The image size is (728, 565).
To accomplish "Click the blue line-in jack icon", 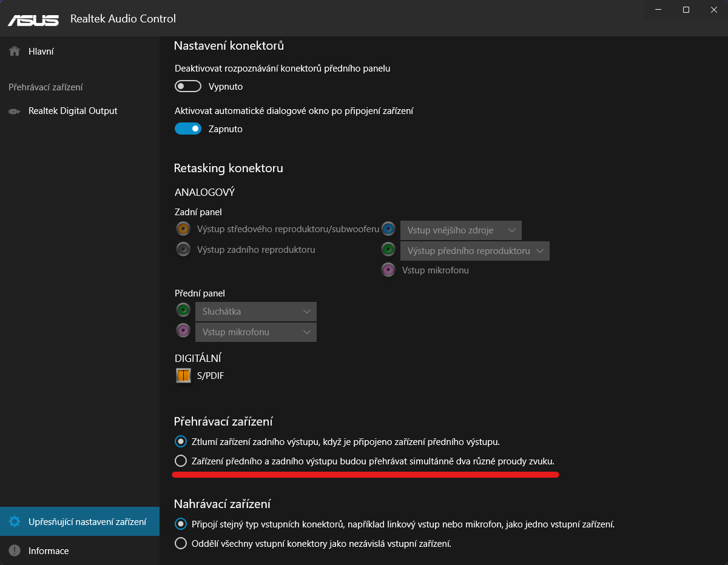I will [388, 230].
